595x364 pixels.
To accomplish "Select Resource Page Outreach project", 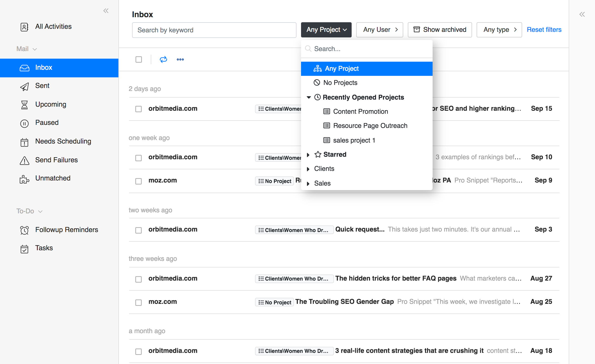I will pyautogui.click(x=370, y=126).
